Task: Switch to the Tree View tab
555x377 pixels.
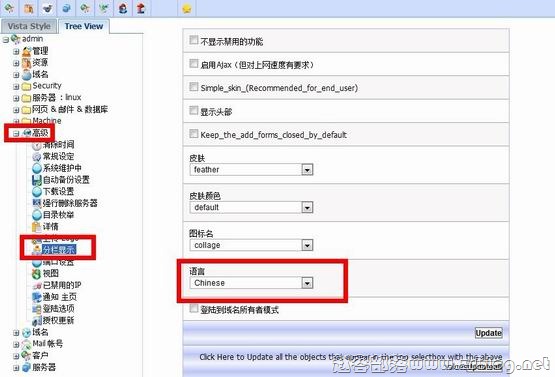Action: click(x=84, y=26)
